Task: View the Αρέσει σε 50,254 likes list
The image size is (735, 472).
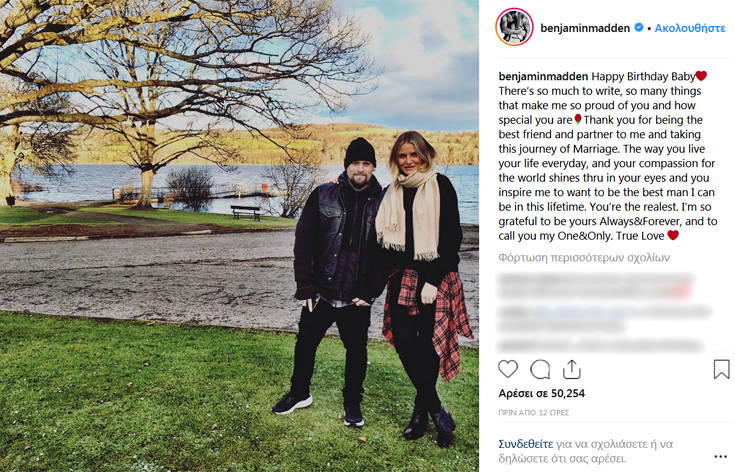Action: 541,393
